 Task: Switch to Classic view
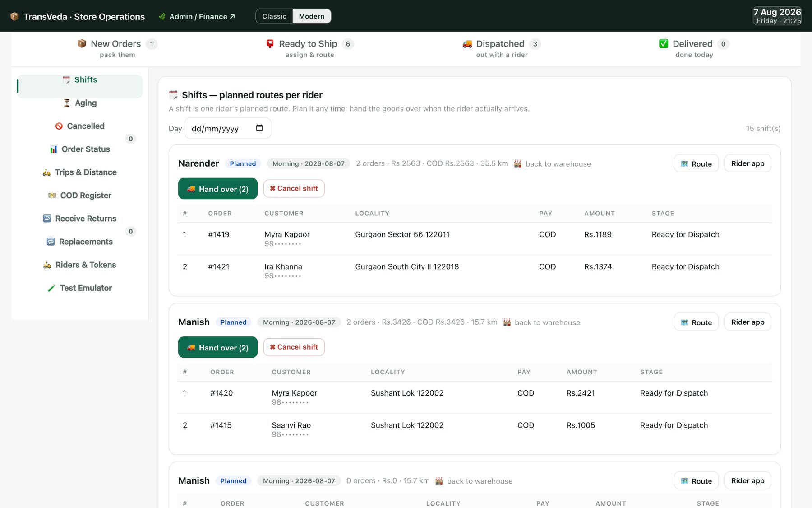(x=274, y=16)
